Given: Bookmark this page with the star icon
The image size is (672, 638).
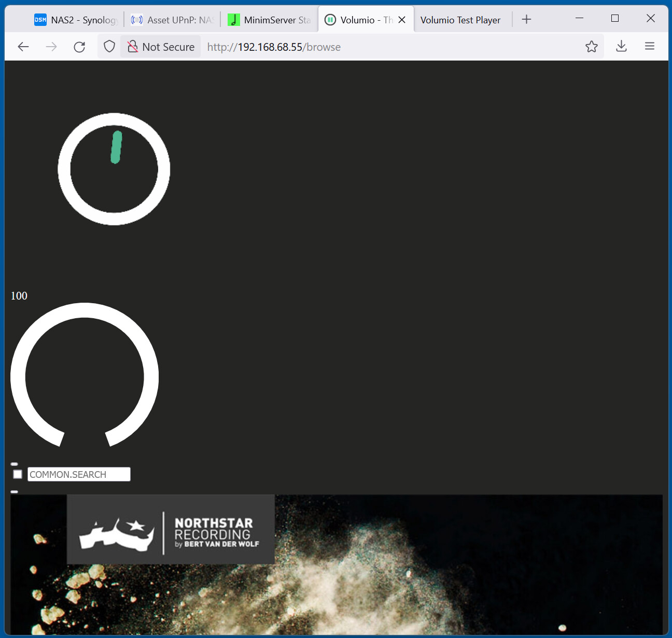Looking at the screenshot, I should point(591,47).
